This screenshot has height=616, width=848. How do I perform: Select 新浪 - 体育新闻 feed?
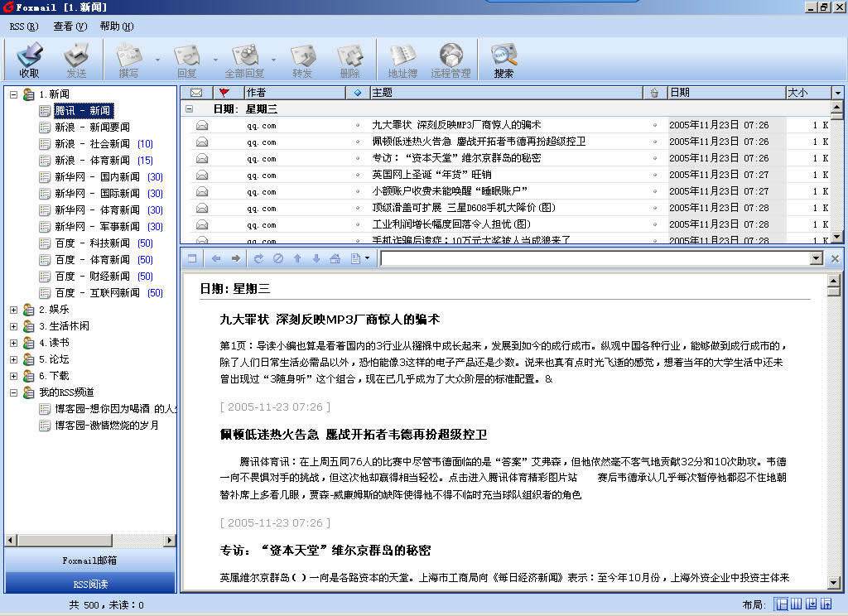(x=92, y=161)
